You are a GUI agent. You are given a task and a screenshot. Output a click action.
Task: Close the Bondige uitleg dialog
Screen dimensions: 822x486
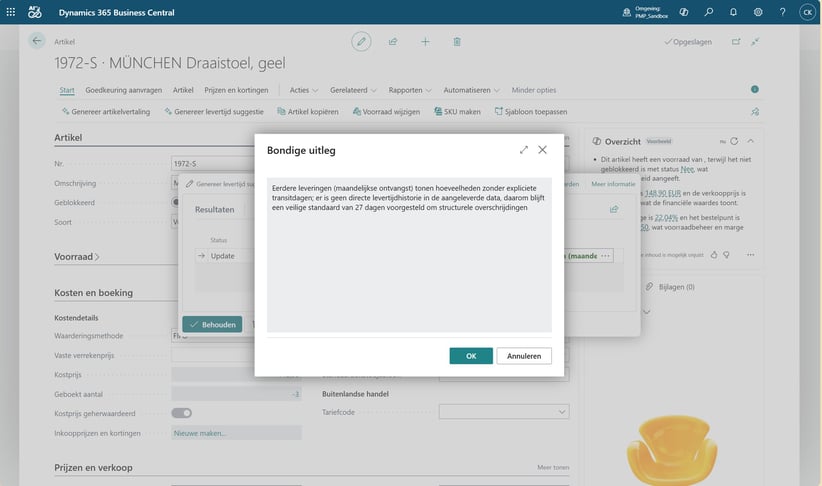pyautogui.click(x=543, y=150)
